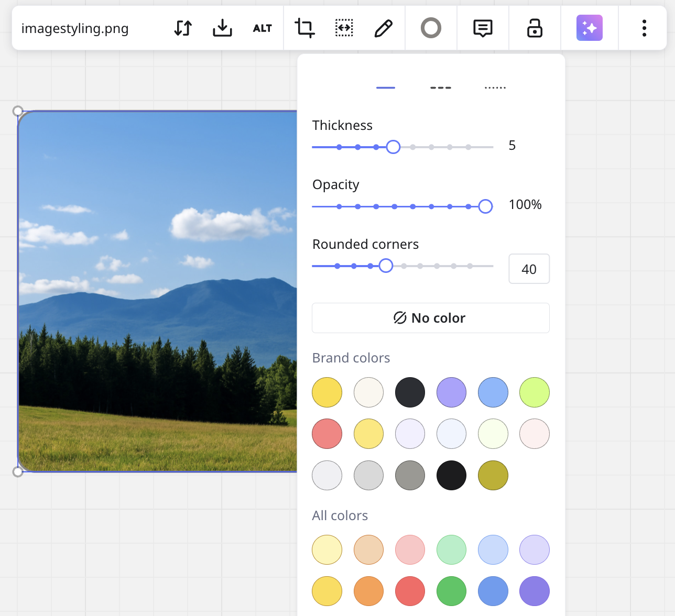
Task: Click the No color button
Action: [430, 318]
